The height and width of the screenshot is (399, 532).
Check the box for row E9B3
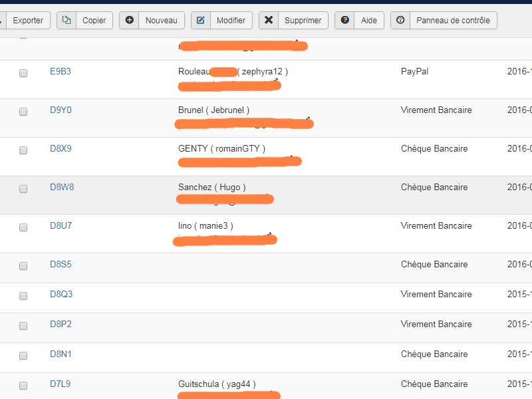point(23,73)
